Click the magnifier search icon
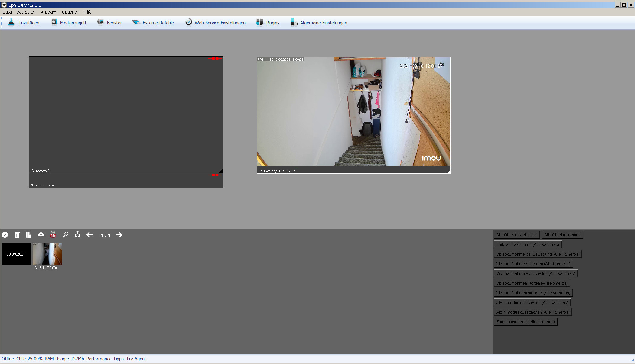This screenshot has width=635, height=364. click(x=65, y=235)
